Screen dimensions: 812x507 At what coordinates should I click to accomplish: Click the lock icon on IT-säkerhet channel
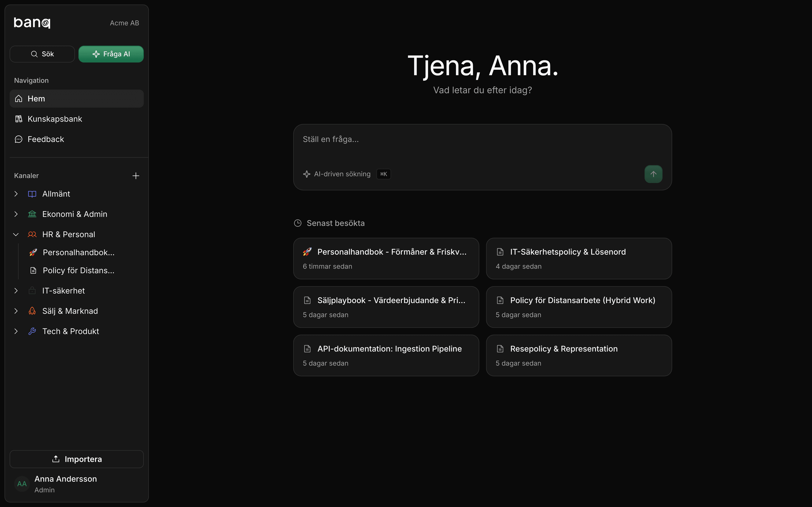32,291
